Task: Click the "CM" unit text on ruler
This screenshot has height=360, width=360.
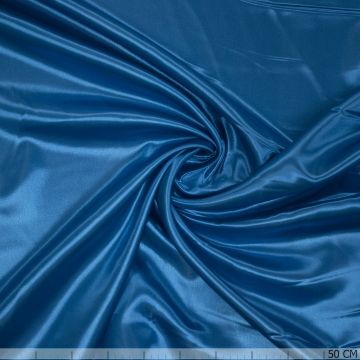Action: click(350, 354)
